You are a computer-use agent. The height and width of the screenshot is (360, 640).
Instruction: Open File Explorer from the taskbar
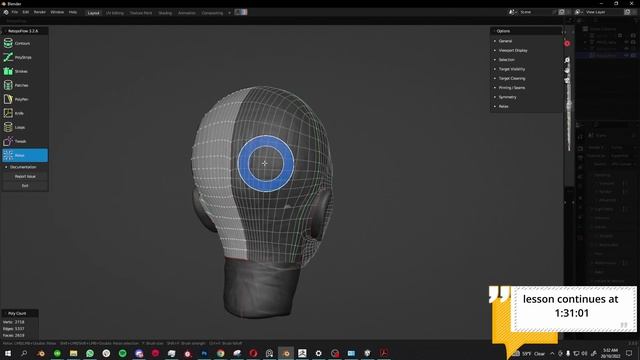tap(73, 353)
